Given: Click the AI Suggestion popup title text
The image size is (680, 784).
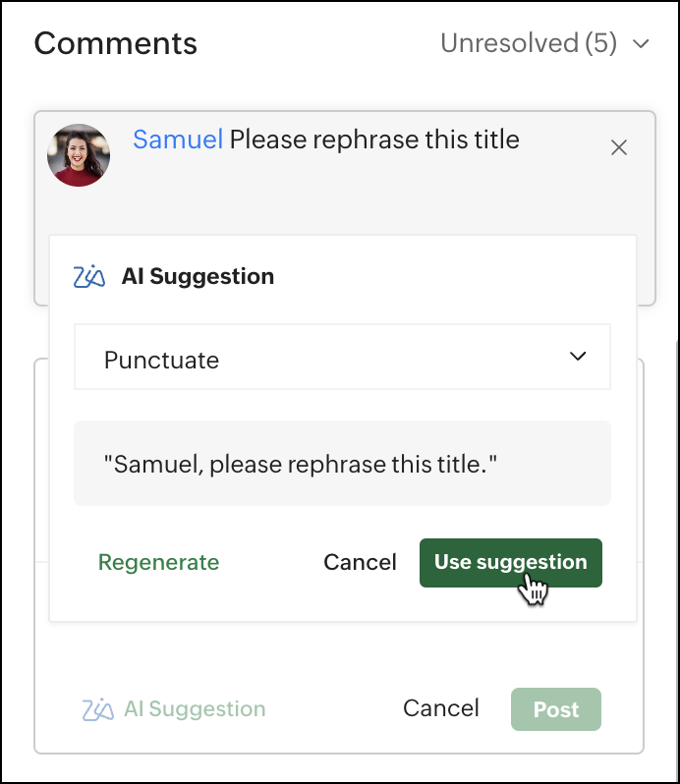Looking at the screenshot, I should (x=198, y=277).
